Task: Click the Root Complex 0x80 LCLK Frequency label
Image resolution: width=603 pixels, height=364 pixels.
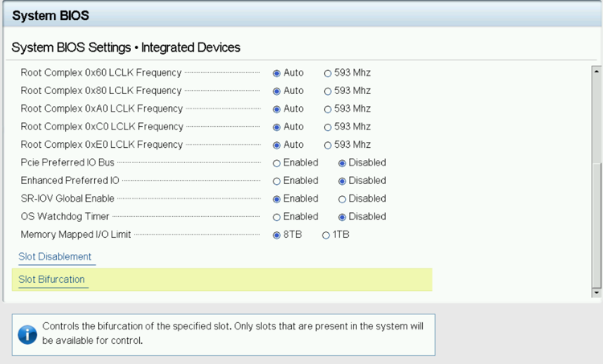Action: tap(100, 91)
